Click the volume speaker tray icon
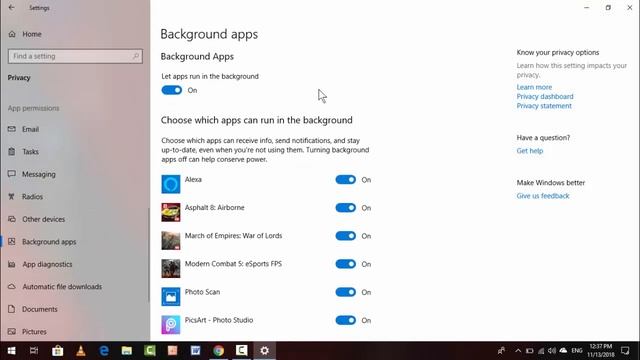Image resolution: width=640 pixels, height=360 pixels. tap(552, 351)
